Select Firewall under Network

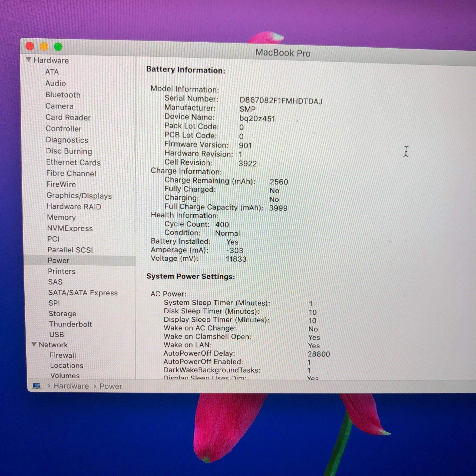point(63,355)
